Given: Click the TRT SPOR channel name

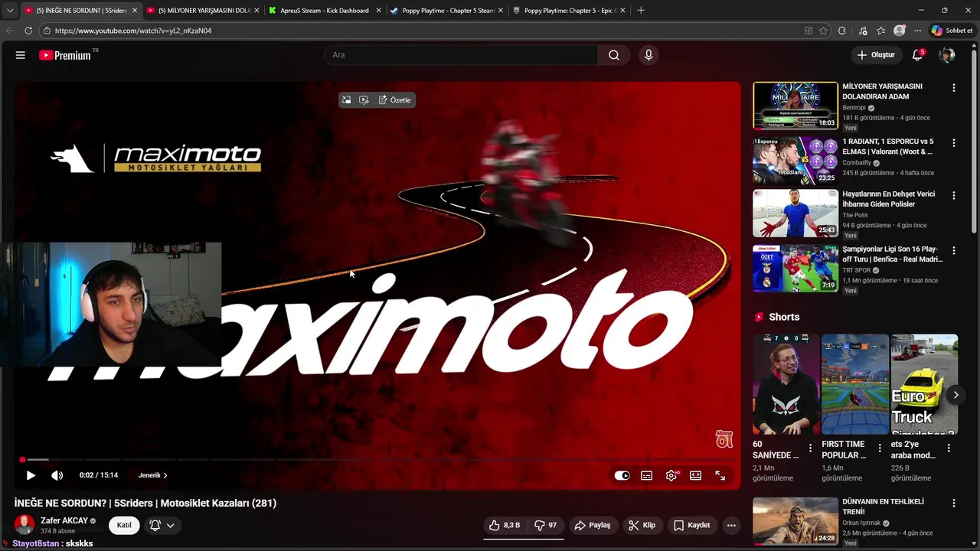Looking at the screenshot, I should point(857,270).
